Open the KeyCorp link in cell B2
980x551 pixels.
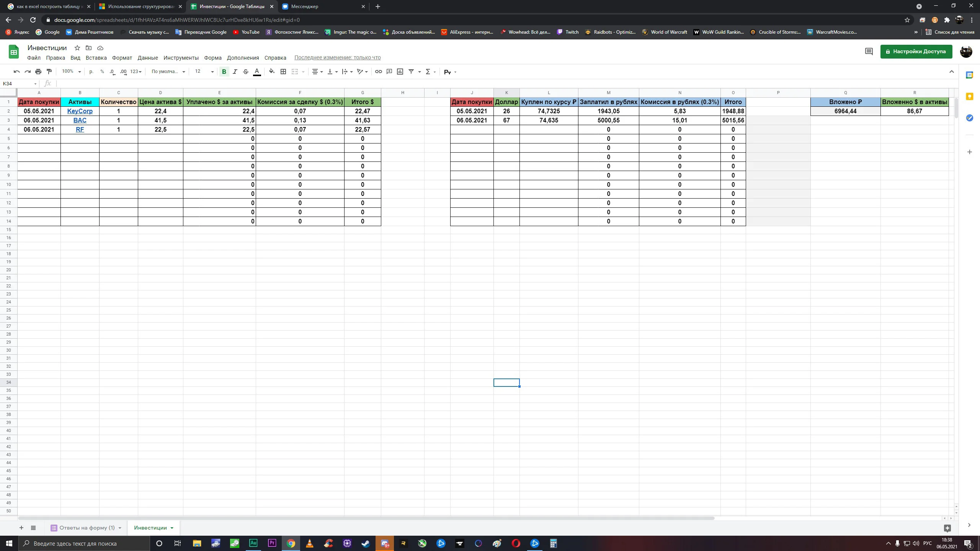click(x=80, y=111)
